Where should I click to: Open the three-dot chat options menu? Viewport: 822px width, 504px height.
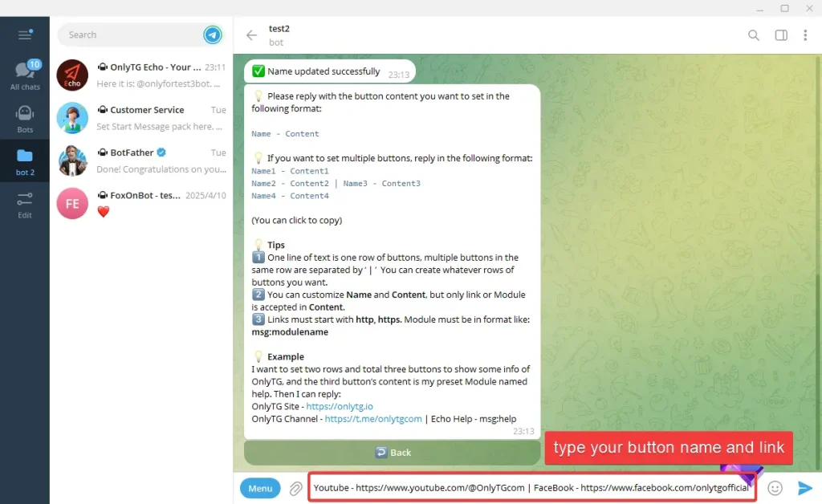[805, 35]
